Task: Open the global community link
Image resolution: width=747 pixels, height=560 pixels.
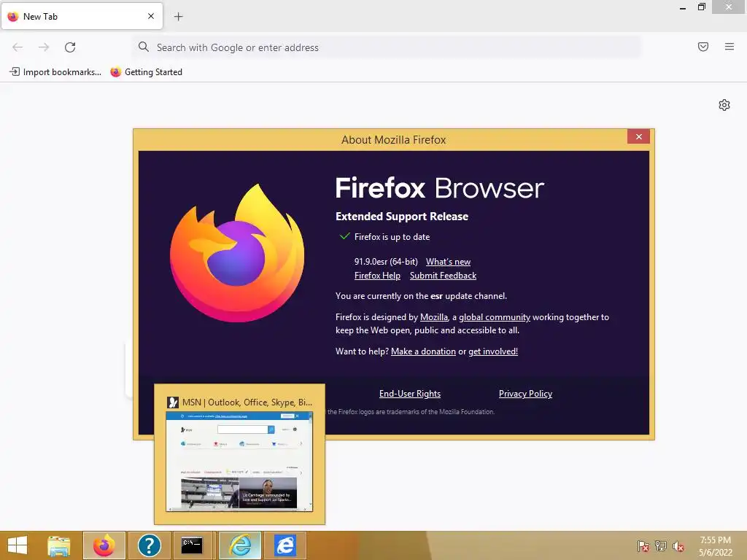Action: click(495, 317)
